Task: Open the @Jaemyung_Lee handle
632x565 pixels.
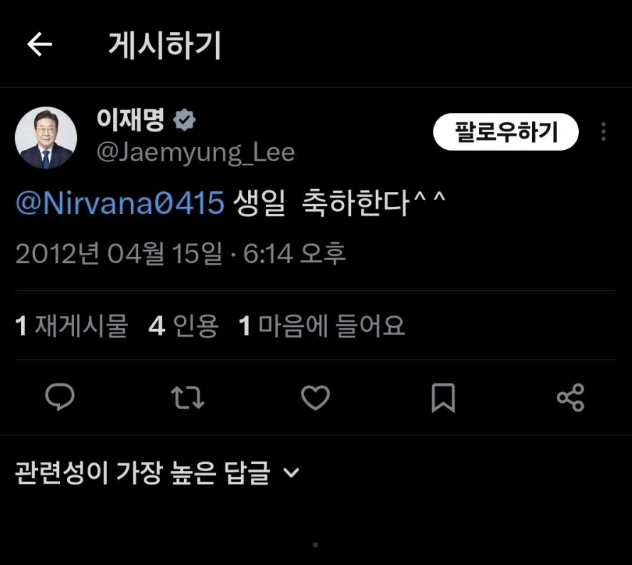Action: tap(195, 152)
